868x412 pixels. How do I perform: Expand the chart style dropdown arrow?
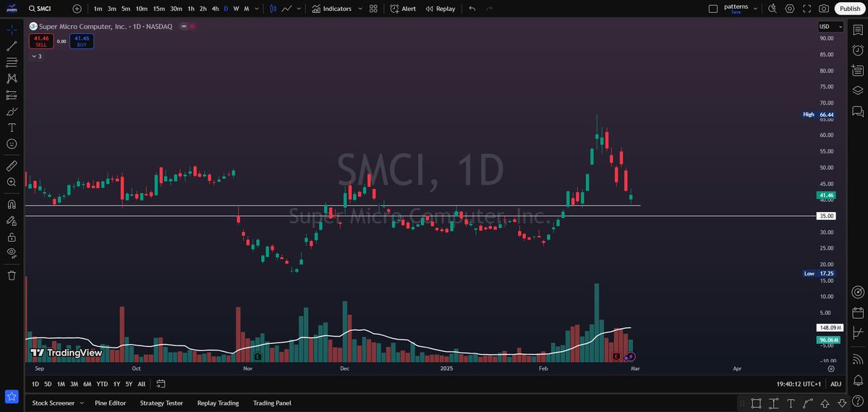click(299, 9)
